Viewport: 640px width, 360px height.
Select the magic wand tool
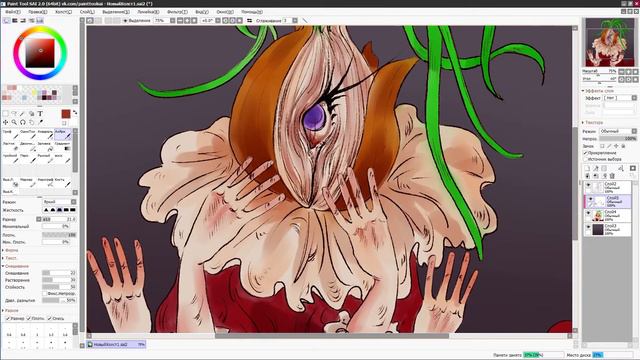tap(23, 113)
